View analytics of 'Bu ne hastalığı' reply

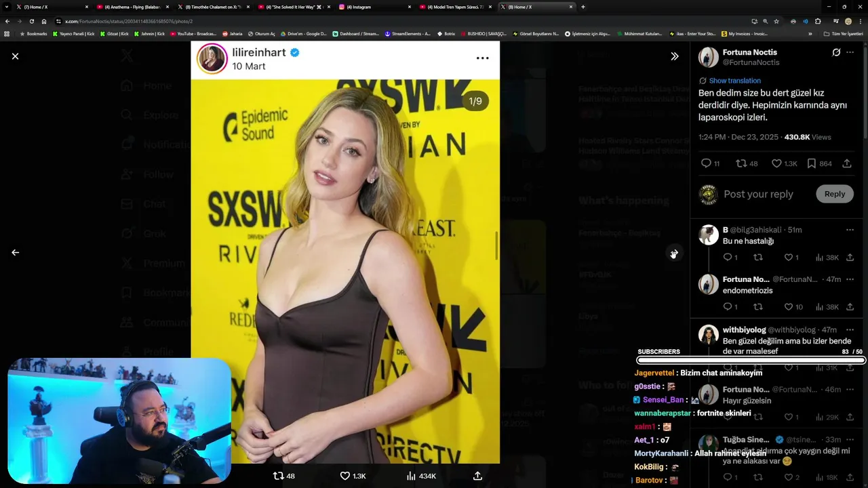pos(827,258)
